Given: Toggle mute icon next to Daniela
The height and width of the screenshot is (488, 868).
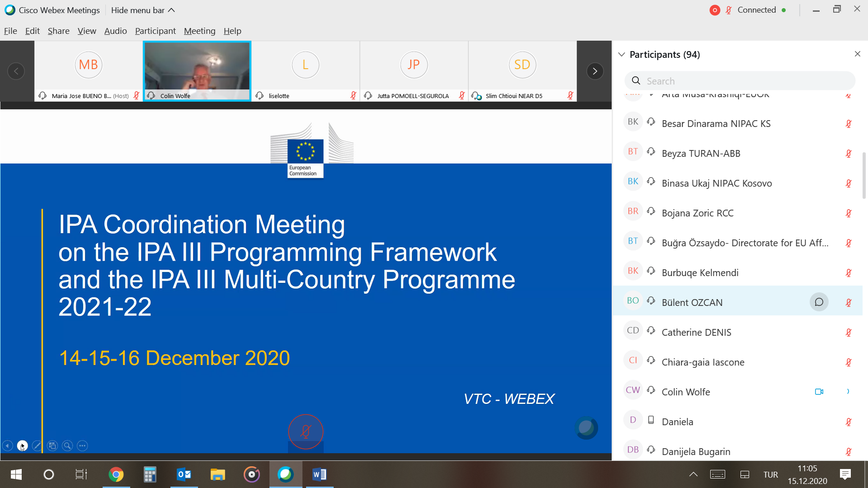Looking at the screenshot, I should (x=849, y=422).
